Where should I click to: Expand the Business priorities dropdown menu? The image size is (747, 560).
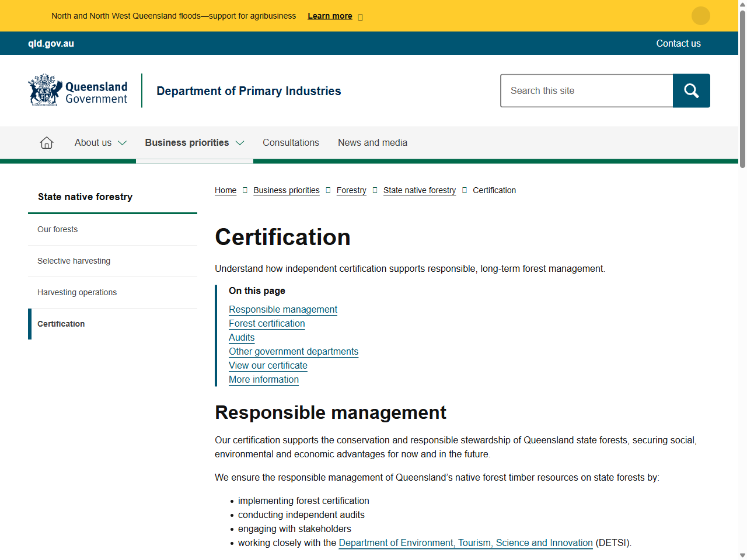[x=194, y=142]
